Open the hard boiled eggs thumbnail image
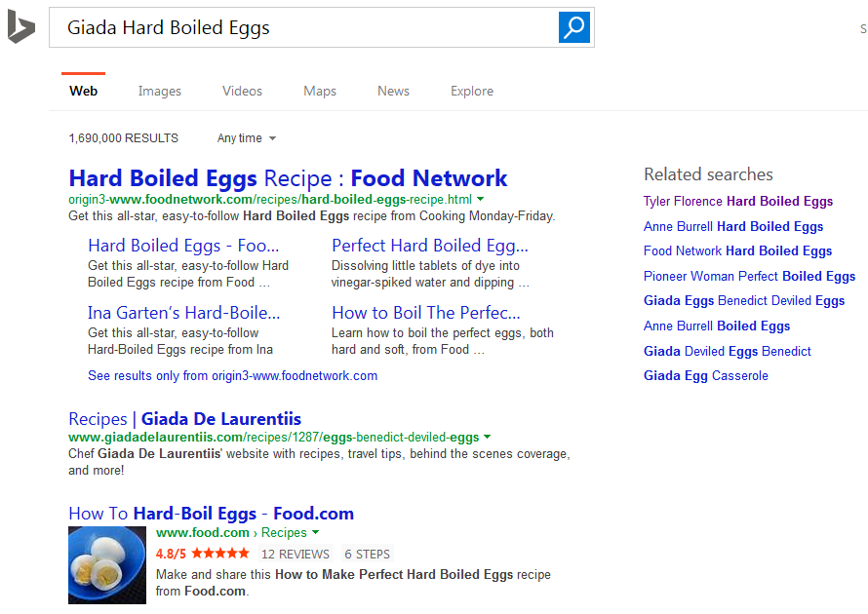The image size is (868, 614). point(107,564)
